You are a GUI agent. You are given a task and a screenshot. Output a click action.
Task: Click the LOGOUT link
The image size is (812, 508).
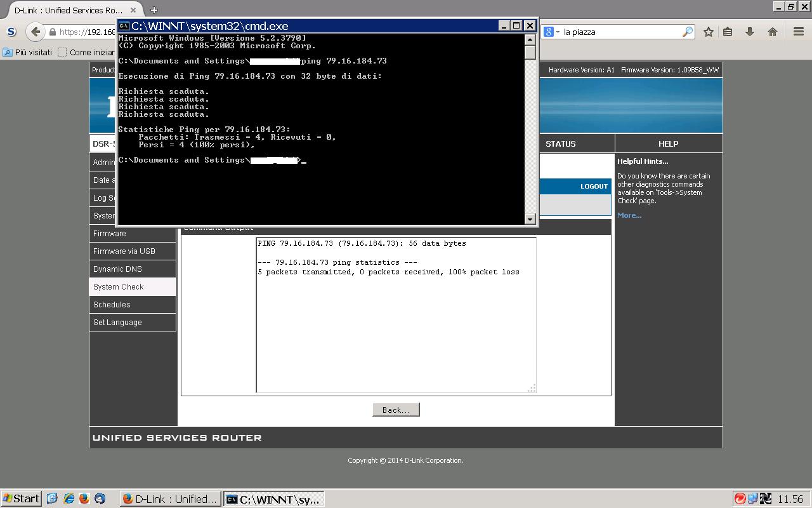point(594,186)
